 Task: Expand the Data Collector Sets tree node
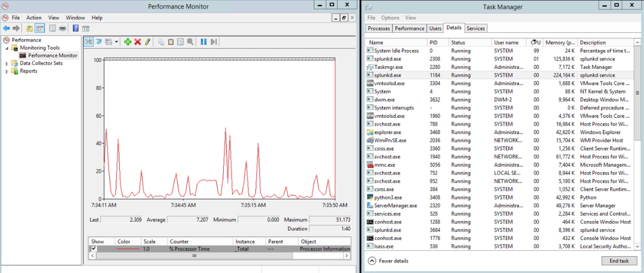click(7, 63)
